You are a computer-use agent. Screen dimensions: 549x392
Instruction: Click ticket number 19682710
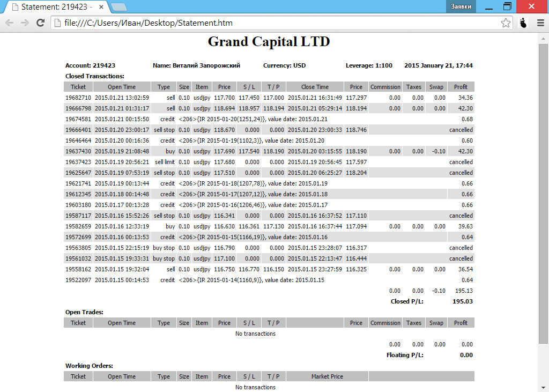(x=78, y=98)
